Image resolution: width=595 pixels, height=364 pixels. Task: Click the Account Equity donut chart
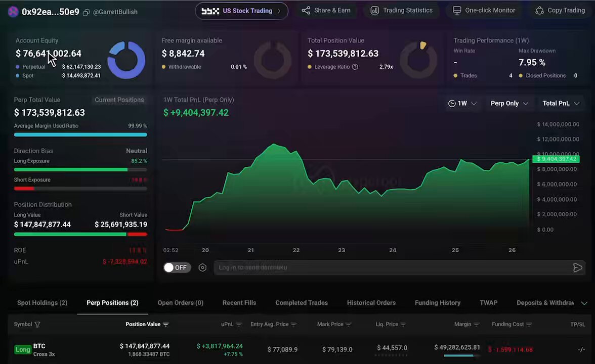126,60
